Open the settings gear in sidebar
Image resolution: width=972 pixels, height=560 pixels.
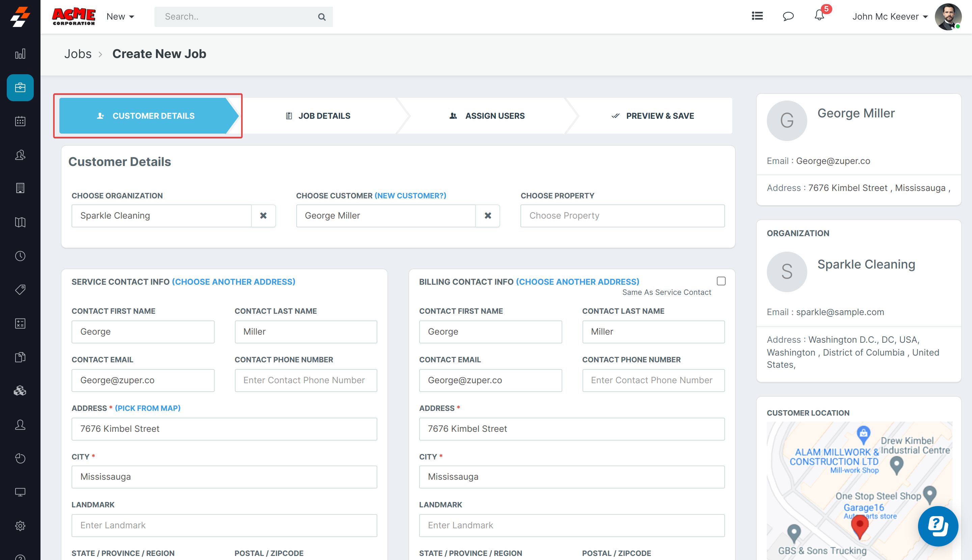tap(20, 526)
